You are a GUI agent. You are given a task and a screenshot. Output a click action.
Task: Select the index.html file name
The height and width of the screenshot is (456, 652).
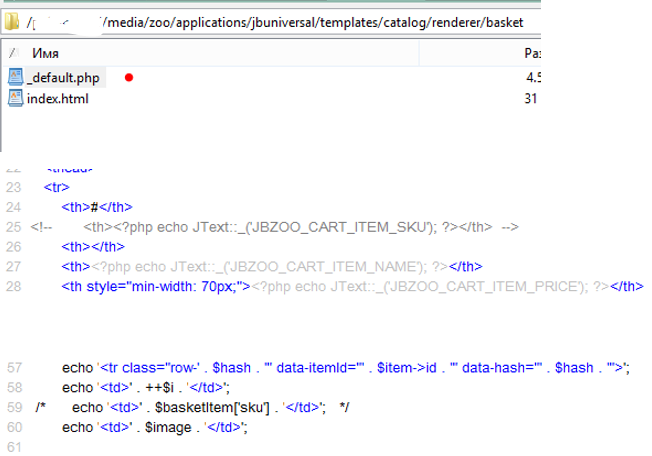point(58,98)
